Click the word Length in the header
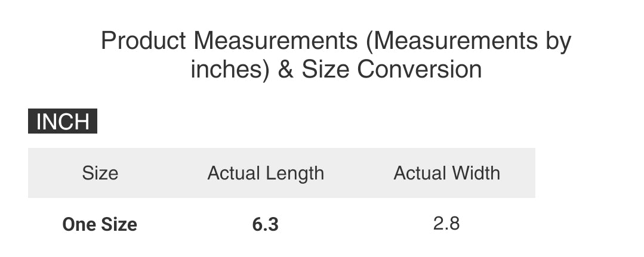This screenshot has height=257, width=644. click(294, 173)
